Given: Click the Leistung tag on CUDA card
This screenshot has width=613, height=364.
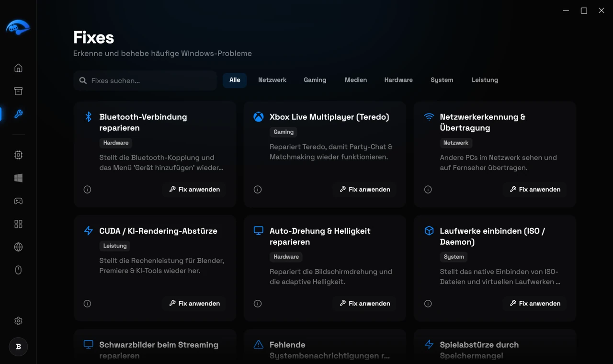Looking at the screenshot, I should tap(115, 246).
